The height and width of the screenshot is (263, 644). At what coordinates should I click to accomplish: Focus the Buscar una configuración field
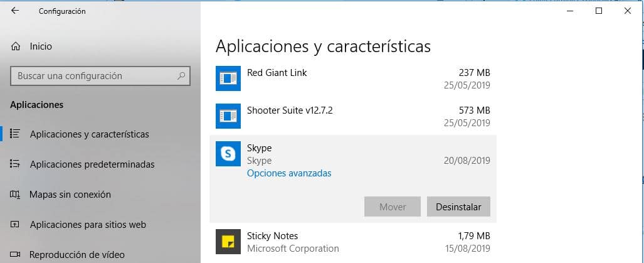tap(100, 76)
